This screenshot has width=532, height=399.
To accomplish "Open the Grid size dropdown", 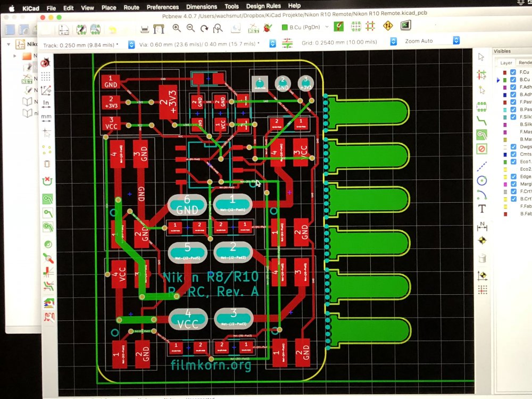I will point(393,41).
